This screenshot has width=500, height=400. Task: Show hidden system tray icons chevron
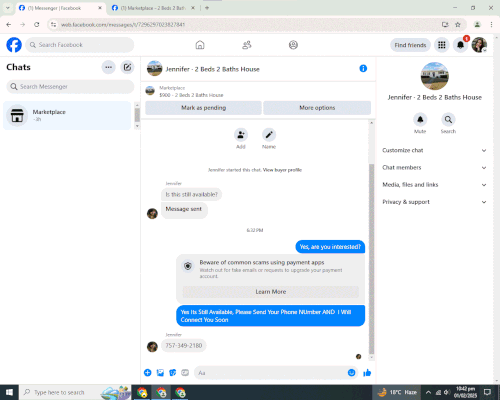(x=428, y=392)
